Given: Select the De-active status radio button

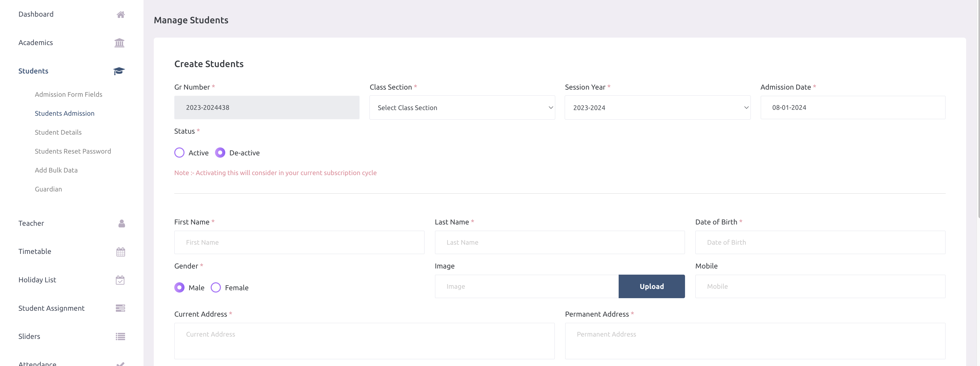Looking at the screenshot, I should pyautogui.click(x=220, y=152).
